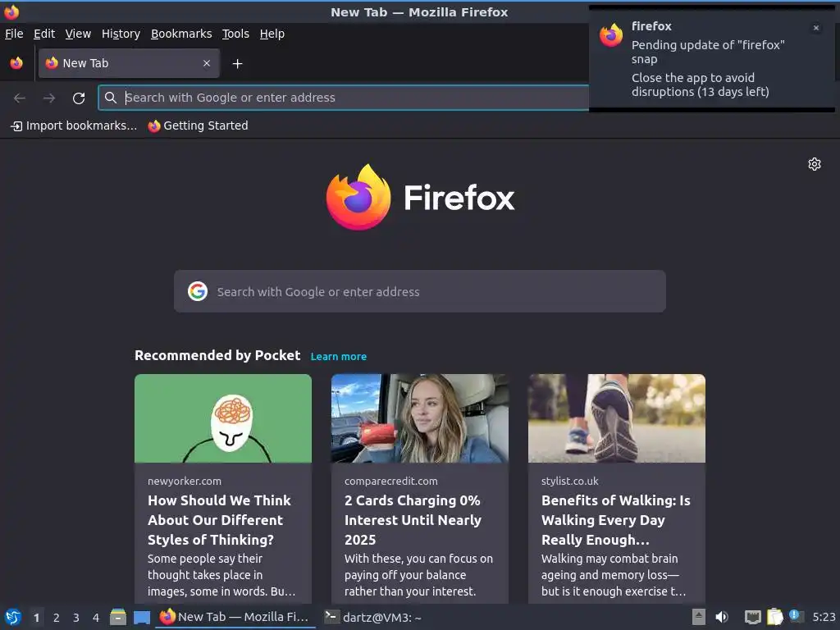
Task: Open new tab page settings gear
Action: (x=815, y=164)
